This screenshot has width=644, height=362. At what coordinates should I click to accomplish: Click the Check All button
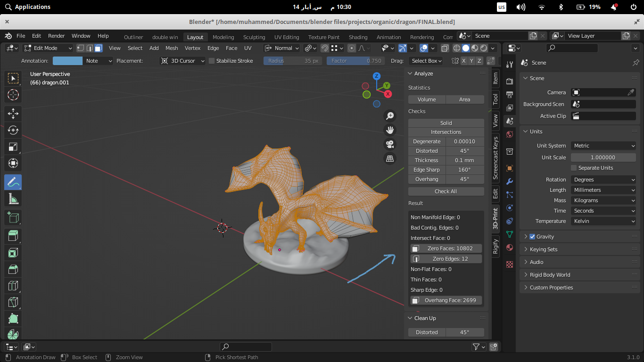[446, 191]
